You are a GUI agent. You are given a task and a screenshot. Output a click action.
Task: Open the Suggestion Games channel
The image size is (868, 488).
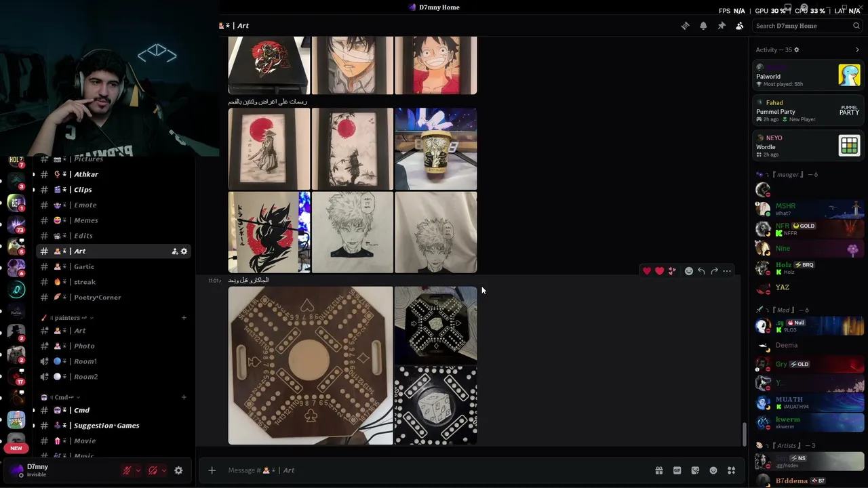coord(113,426)
